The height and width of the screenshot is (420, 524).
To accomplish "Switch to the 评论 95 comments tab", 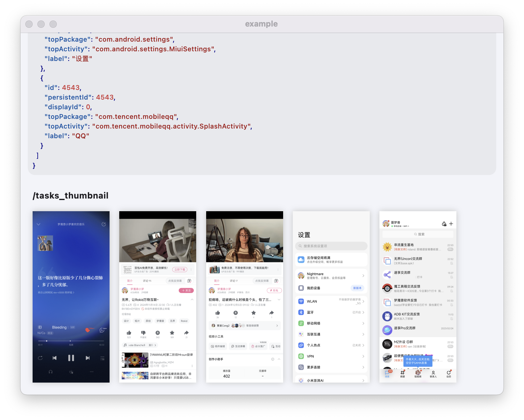I will [147, 281].
